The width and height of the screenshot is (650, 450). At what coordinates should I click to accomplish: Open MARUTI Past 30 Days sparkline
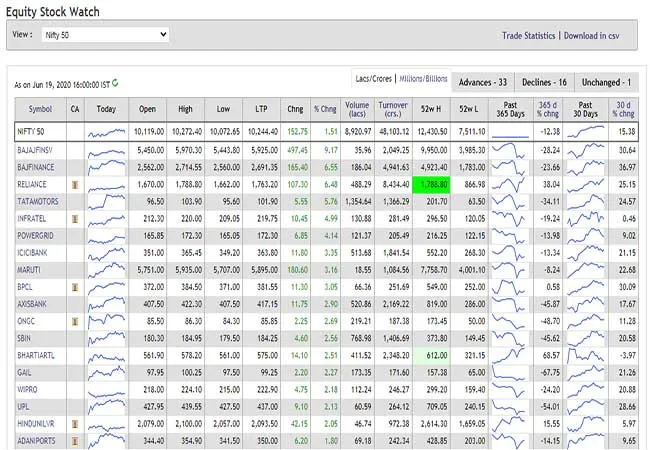pos(586,270)
